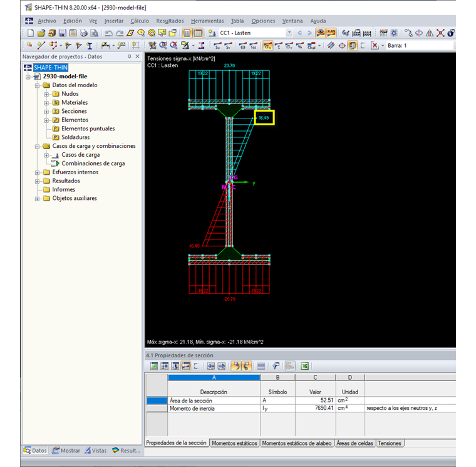This screenshot has width=476, height=467.
Task: Click the 7690.41 value cell
Action: click(x=316, y=408)
